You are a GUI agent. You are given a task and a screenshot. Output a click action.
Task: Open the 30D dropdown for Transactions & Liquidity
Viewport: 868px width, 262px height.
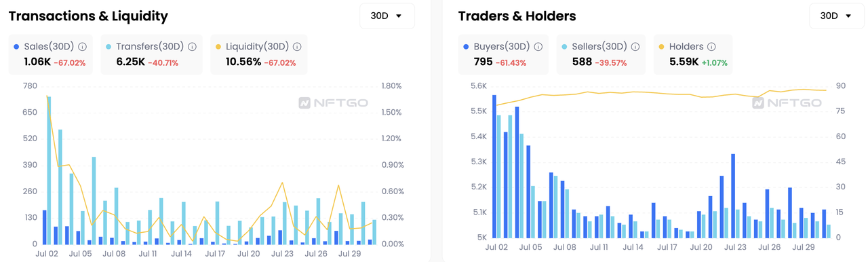pyautogui.click(x=387, y=16)
